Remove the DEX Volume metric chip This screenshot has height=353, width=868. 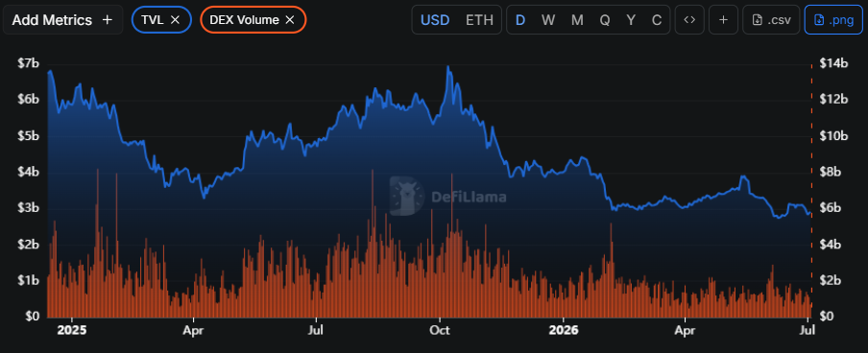click(290, 20)
